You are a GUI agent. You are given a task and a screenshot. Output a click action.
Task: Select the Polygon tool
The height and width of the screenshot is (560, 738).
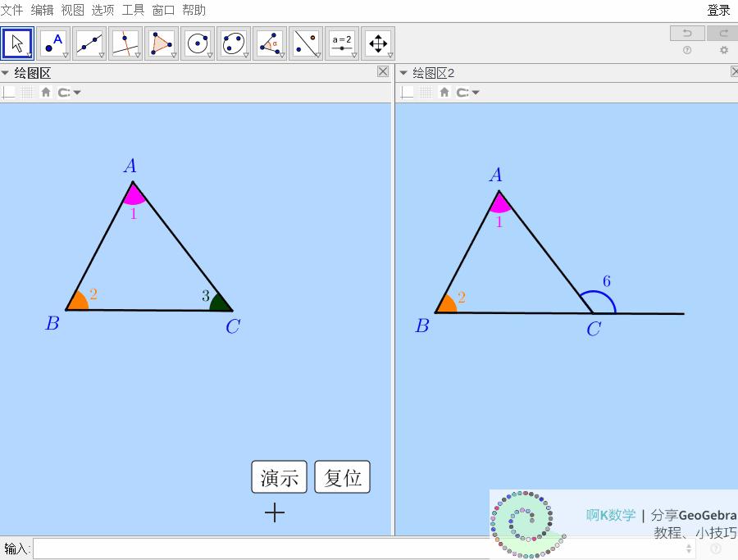coord(162,43)
